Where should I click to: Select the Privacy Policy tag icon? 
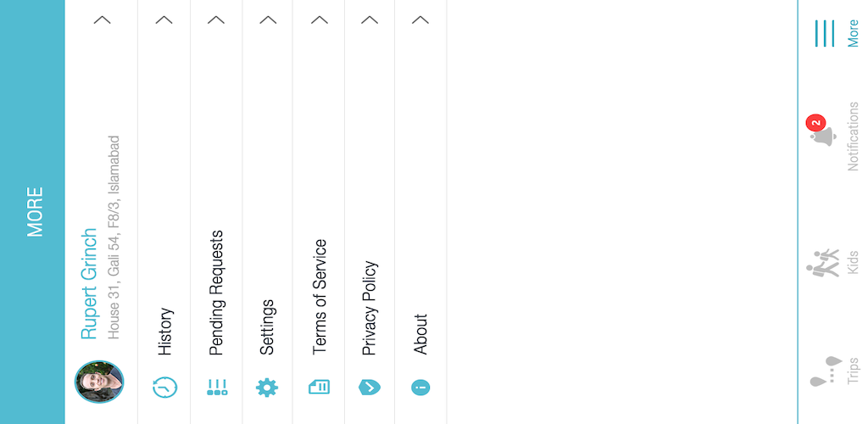pos(370,387)
